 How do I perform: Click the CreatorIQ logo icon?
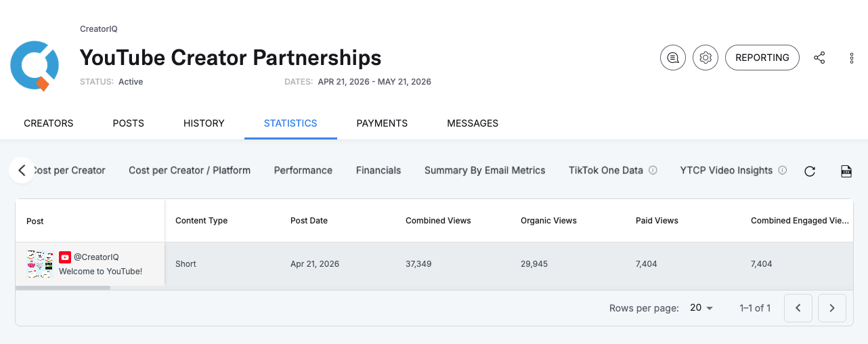pyautogui.click(x=35, y=66)
